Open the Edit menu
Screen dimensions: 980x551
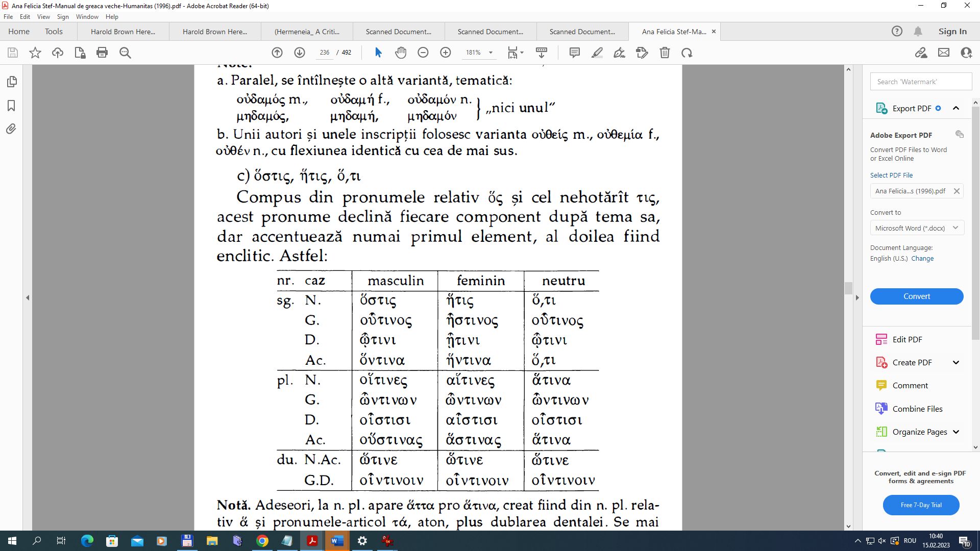click(25, 17)
